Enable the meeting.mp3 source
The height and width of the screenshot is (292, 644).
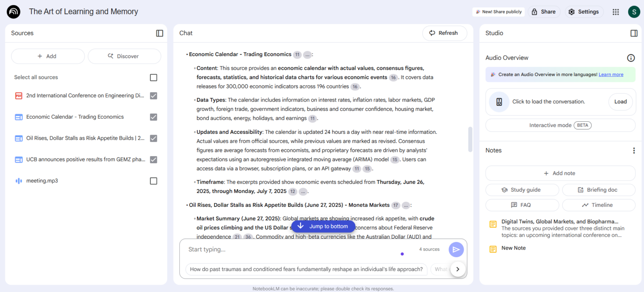tap(153, 180)
